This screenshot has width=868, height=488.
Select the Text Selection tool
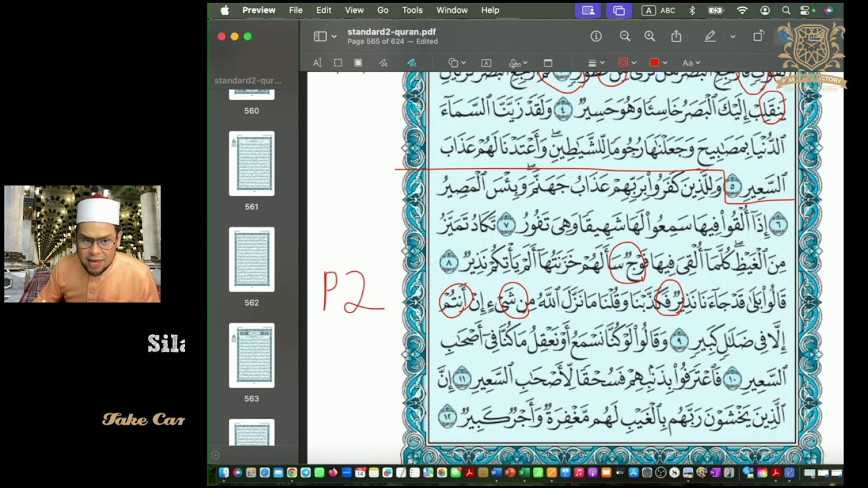[317, 63]
